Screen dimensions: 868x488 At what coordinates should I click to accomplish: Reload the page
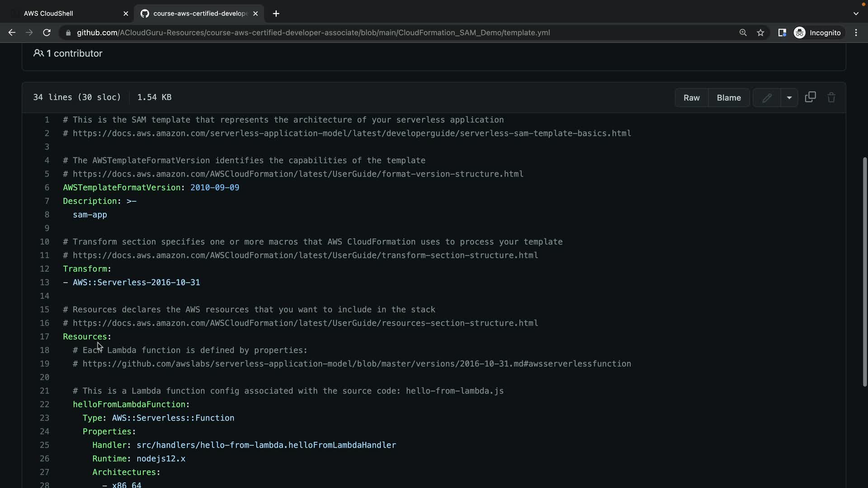pyautogui.click(x=47, y=33)
